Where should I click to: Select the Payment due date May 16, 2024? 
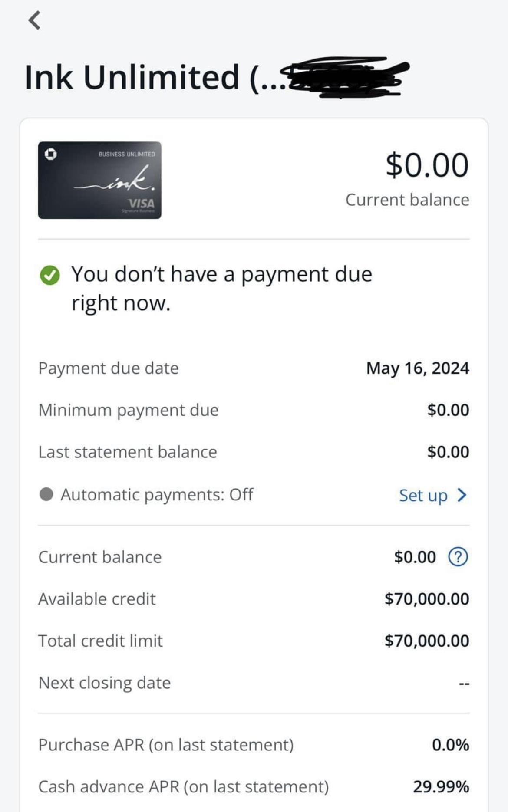(417, 368)
